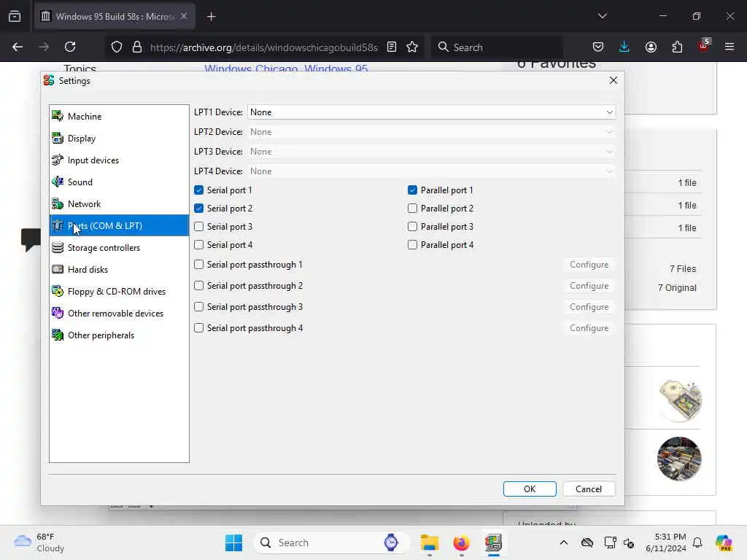Cancel the Settings dialog

tap(589, 489)
